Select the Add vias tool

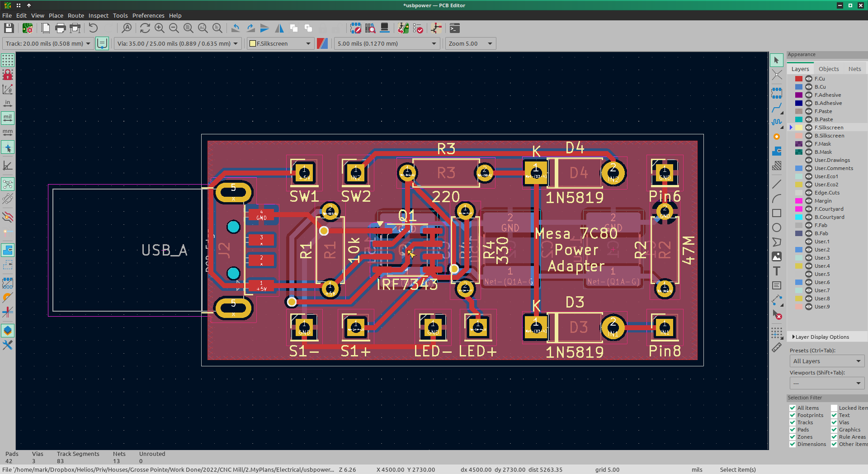click(x=776, y=137)
